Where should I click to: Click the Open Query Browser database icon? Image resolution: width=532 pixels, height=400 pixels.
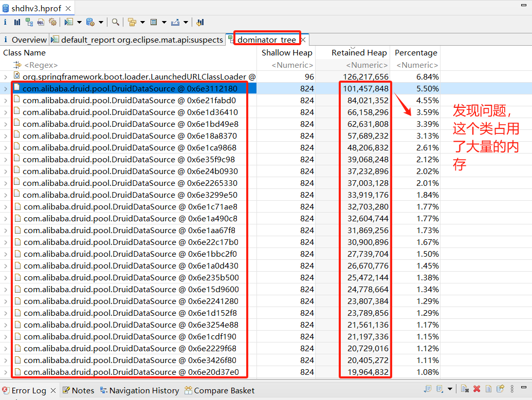pyautogui.click(x=90, y=23)
